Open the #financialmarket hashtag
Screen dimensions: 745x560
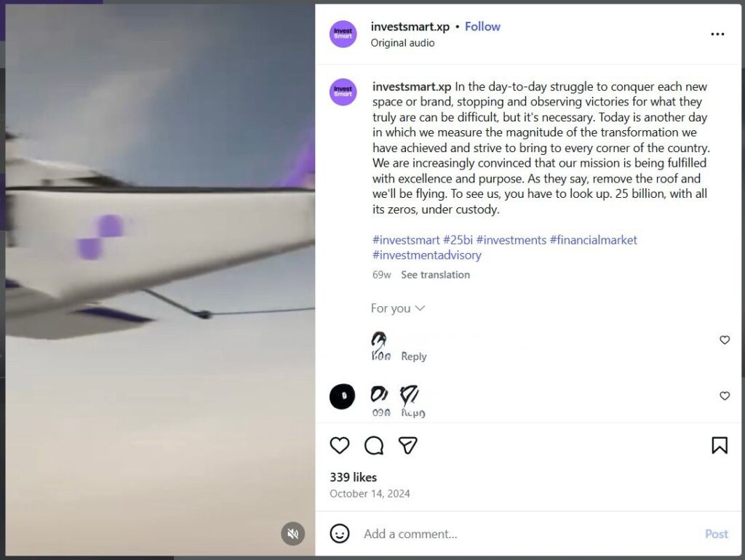pyautogui.click(x=593, y=240)
